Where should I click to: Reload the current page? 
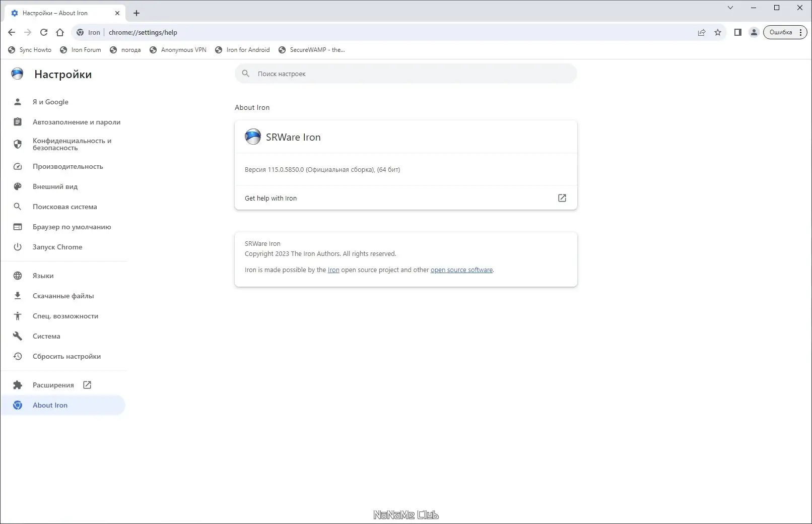pos(44,32)
